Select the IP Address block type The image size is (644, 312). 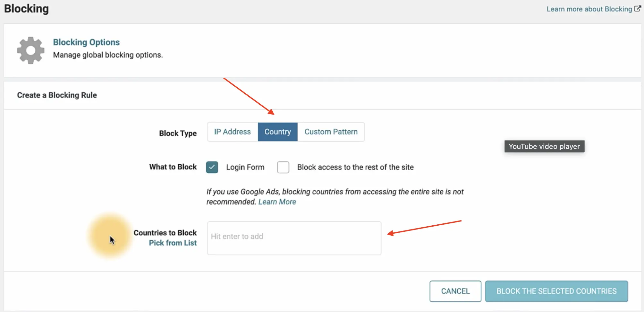pyautogui.click(x=233, y=132)
